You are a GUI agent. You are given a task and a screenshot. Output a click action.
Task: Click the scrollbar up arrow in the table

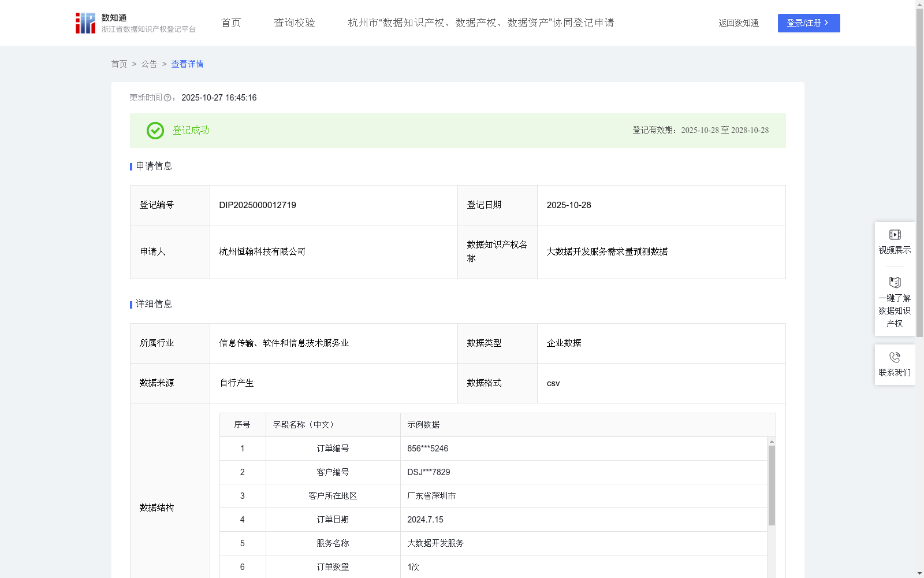point(772,441)
